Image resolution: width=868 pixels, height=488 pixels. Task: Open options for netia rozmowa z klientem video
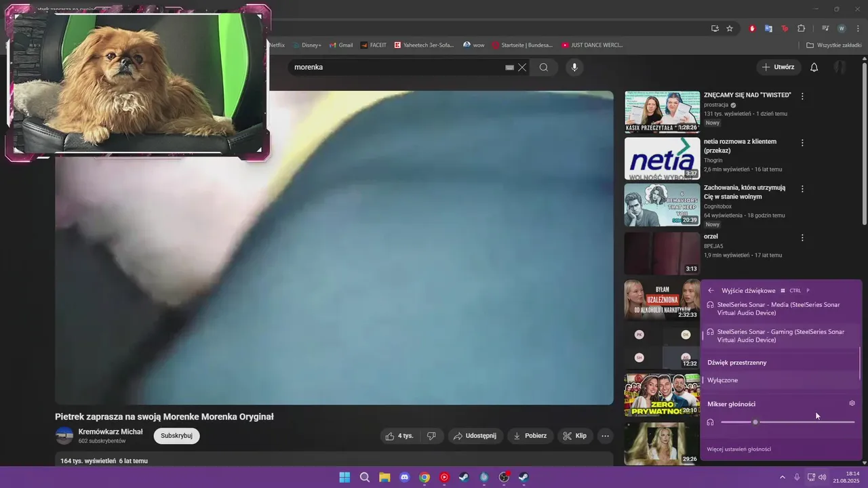(802, 143)
